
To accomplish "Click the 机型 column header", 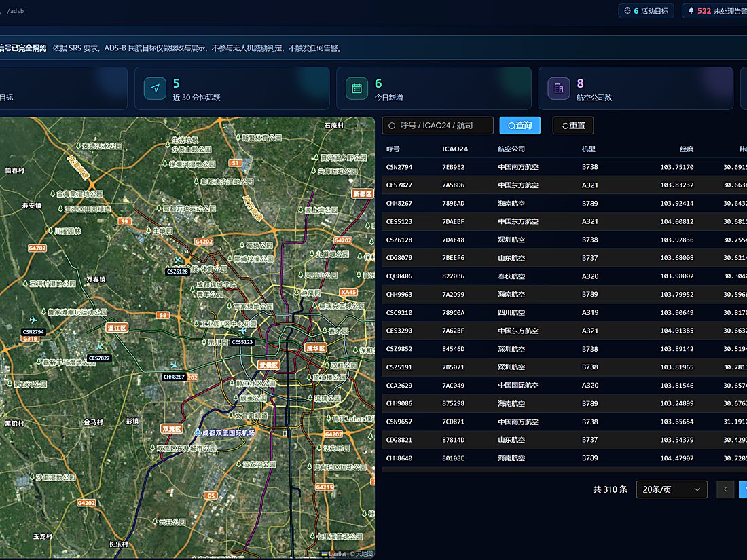I will coord(588,149).
